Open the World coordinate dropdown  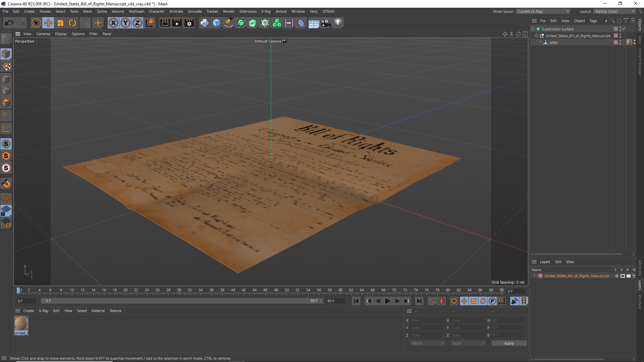pos(428,343)
